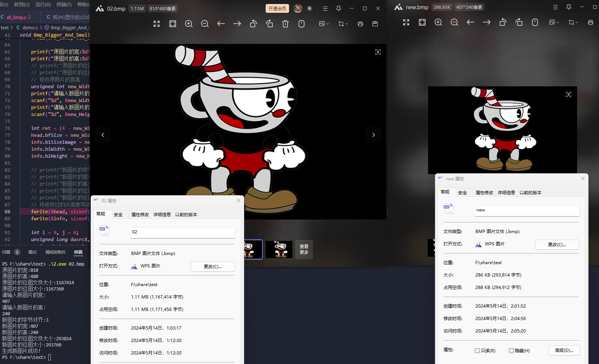Enter fullscreen in the 02.bmp viewer
Viewport: 599px width, 364px height.
157,24
